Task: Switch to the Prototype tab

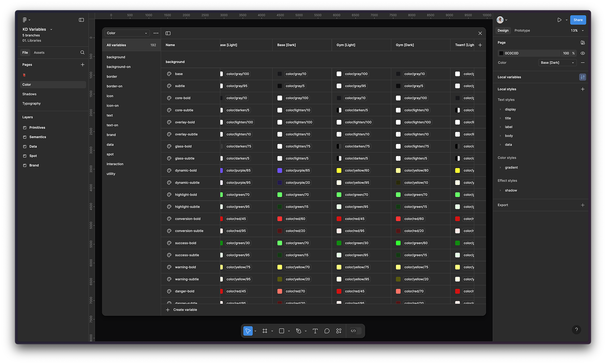Action: (522, 30)
